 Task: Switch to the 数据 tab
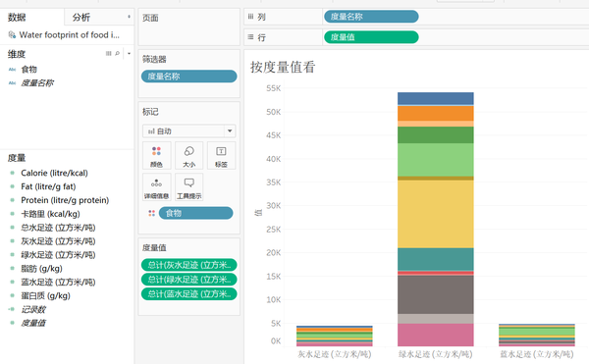click(x=18, y=18)
